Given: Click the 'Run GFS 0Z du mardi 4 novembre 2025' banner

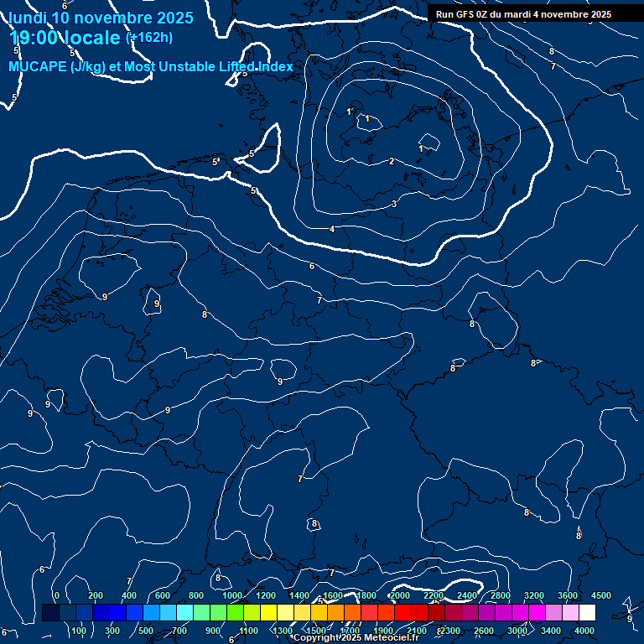Looking at the screenshot, I should pos(523,14).
